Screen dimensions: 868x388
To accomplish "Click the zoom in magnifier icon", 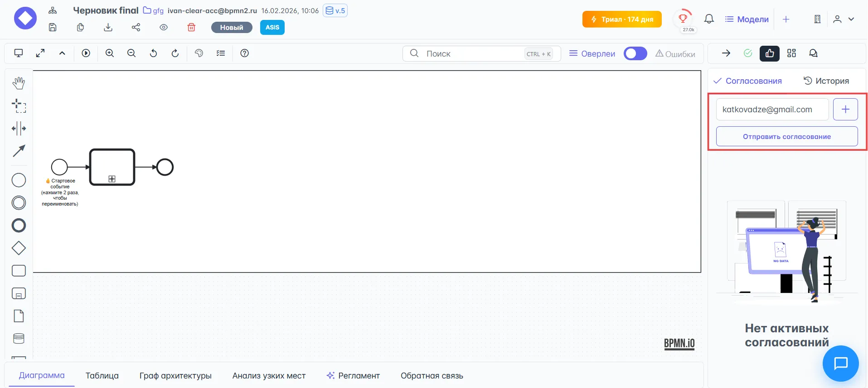I will pyautogui.click(x=110, y=53).
